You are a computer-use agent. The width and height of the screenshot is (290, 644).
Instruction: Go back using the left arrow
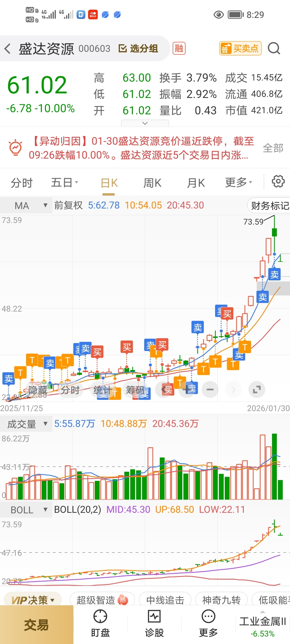click(x=8, y=49)
